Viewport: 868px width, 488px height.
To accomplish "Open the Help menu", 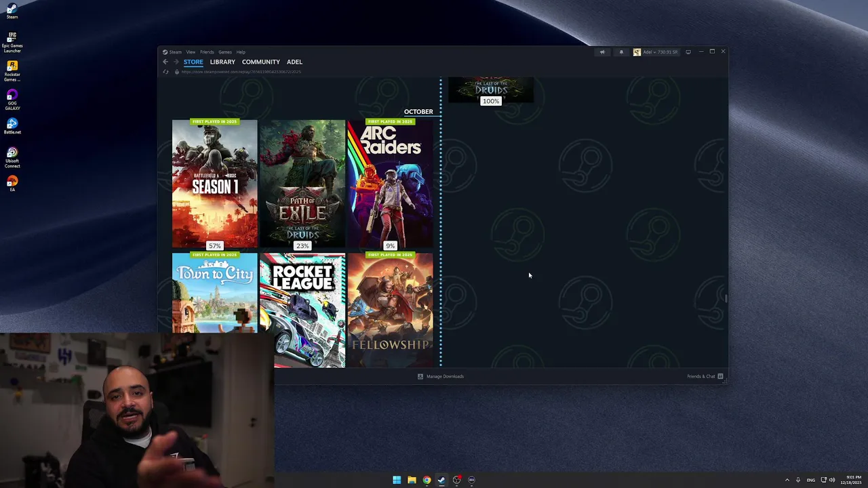I will pos(241,52).
